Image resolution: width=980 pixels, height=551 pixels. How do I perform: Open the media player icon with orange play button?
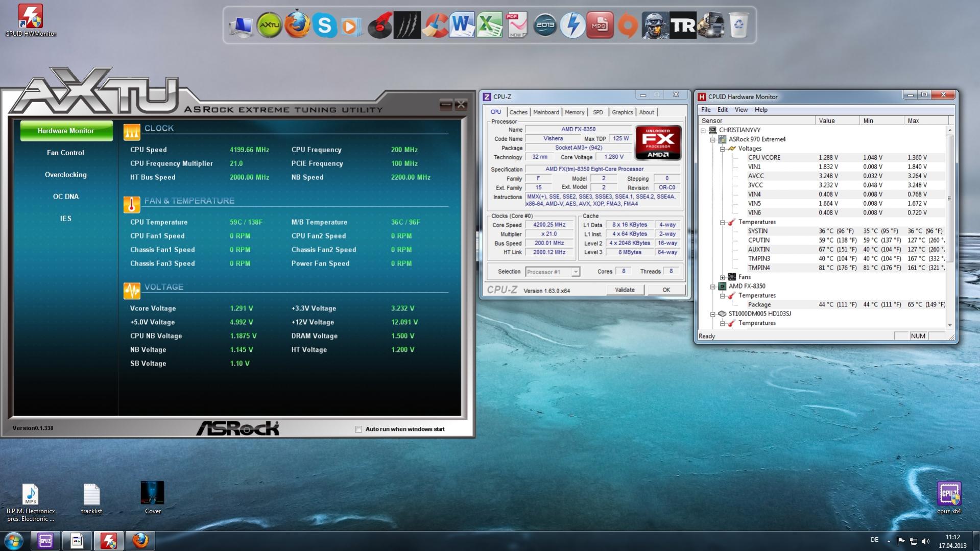(351, 26)
